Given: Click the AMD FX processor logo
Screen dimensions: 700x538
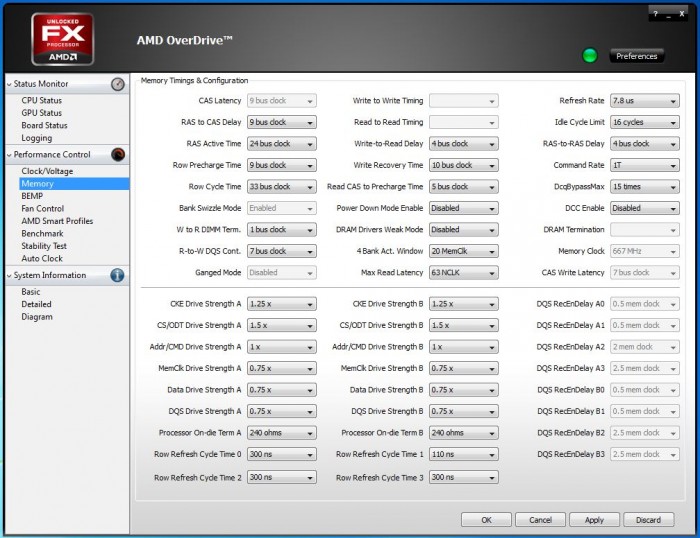Looking at the screenshot, I should [x=62, y=39].
